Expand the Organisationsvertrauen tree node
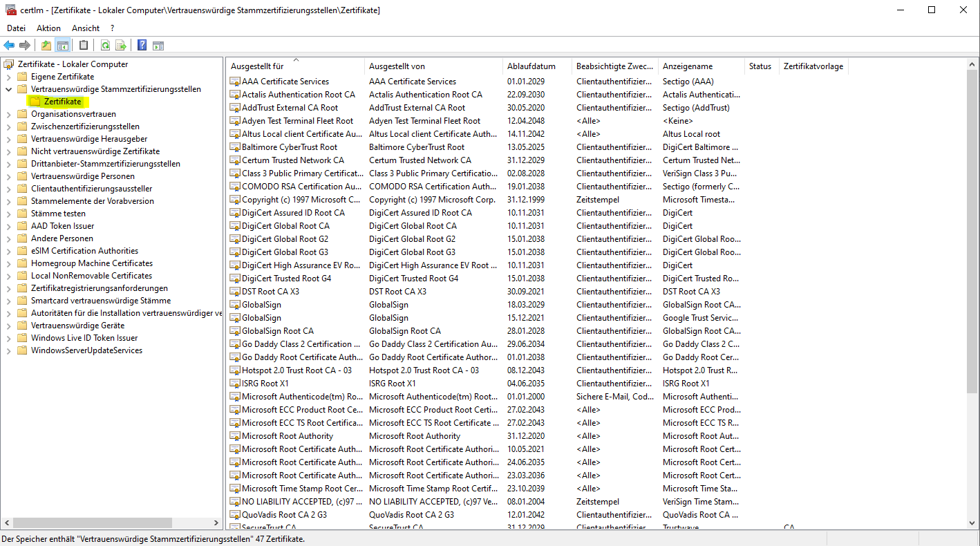980x546 pixels. point(8,114)
